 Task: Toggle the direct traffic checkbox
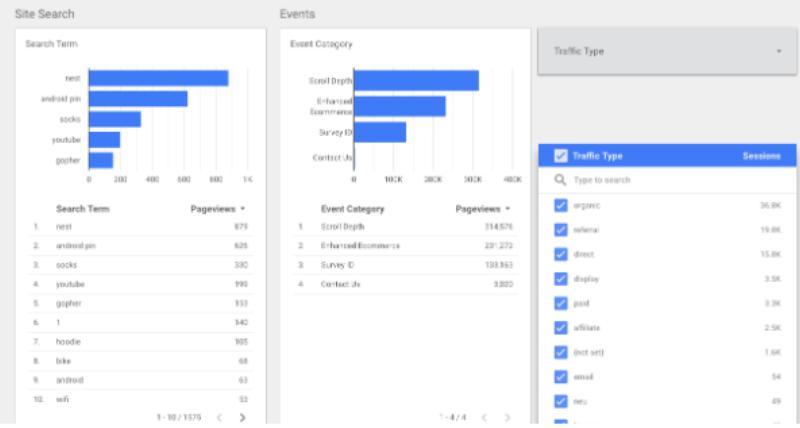(x=560, y=255)
